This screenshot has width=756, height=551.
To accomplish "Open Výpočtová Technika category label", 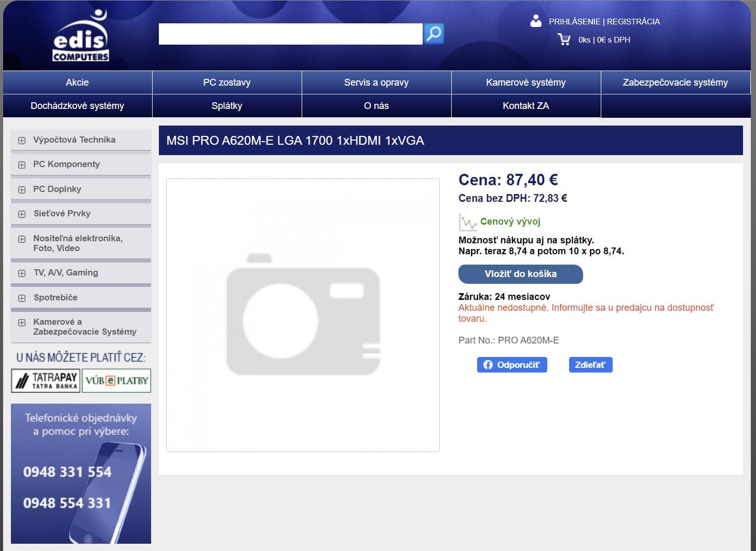I will click(x=74, y=140).
